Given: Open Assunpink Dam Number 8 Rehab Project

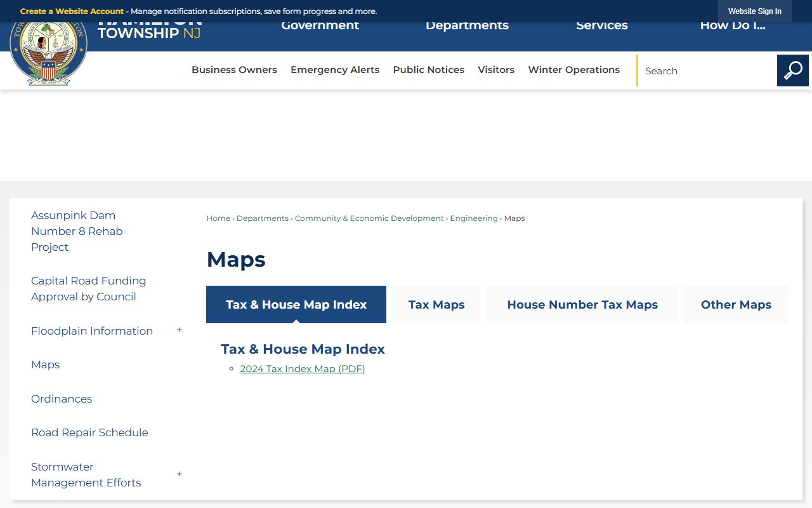Looking at the screenshot, I should pos(77,231).
